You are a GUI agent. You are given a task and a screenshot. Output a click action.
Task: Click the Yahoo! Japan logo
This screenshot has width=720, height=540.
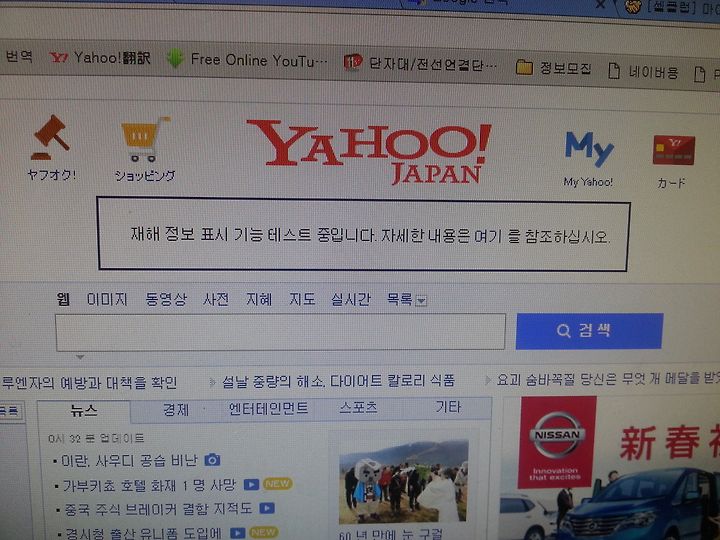tap(369, 152)
